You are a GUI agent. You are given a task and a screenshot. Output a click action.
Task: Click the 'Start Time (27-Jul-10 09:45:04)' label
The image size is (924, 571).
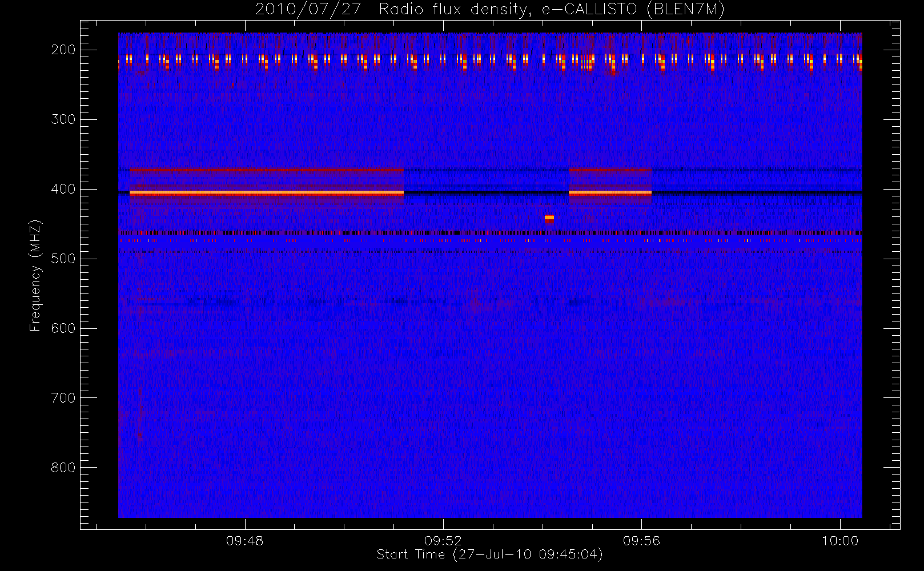489,554
